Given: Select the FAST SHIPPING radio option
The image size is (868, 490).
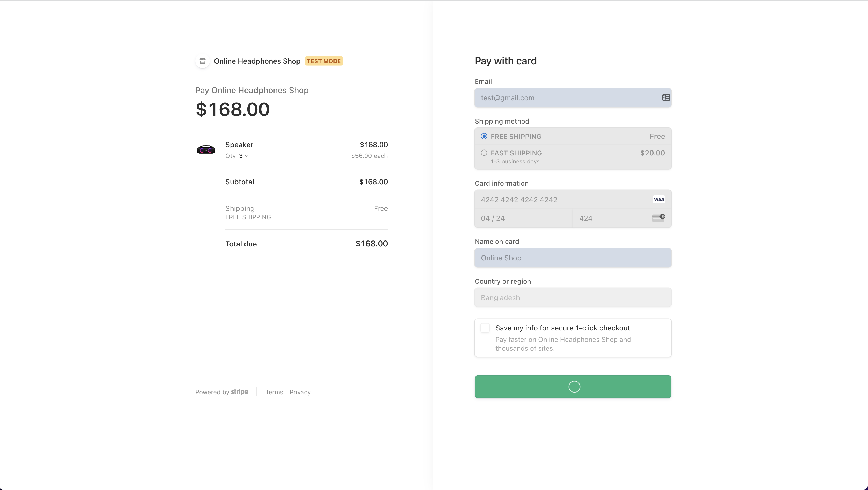Looking at the screenshot, I should (484, 153).
